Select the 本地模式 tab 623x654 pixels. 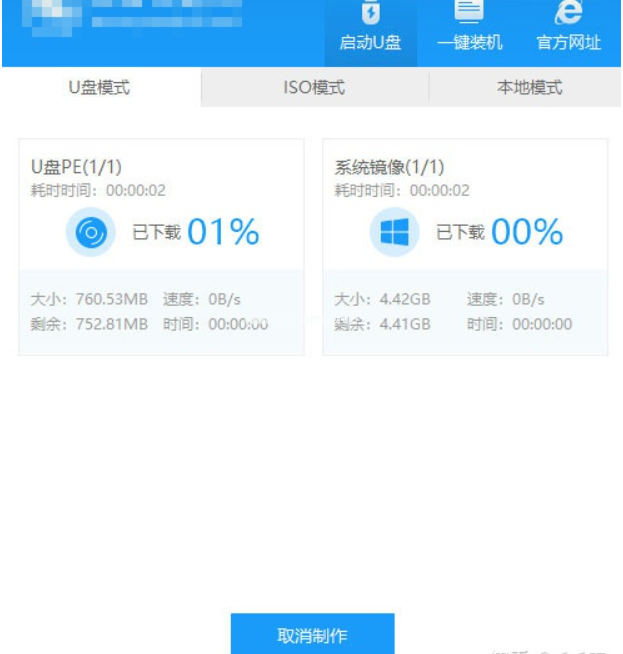point(529,88)
